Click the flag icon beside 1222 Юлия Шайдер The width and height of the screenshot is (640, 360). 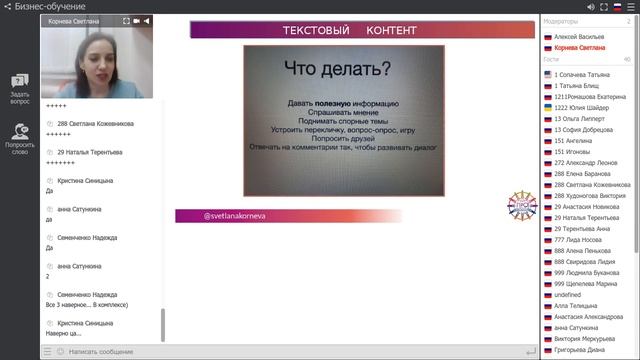click(x=548, y=108)
